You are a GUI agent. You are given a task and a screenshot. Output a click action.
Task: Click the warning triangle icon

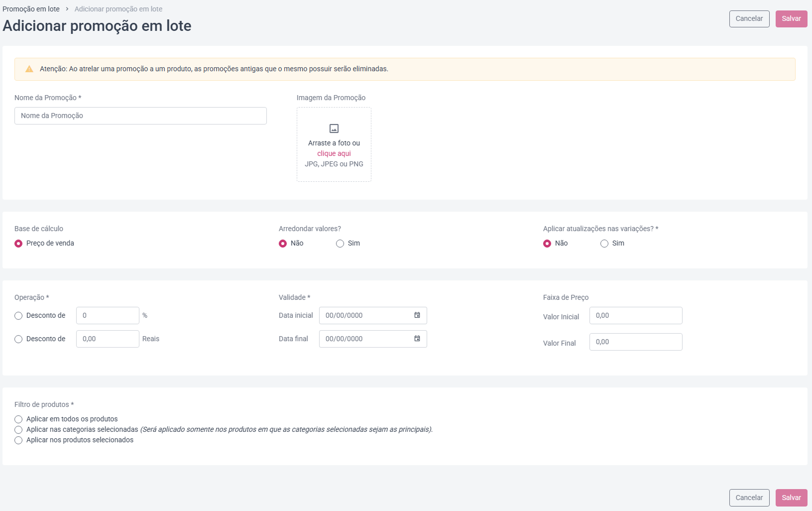(29, 69)
